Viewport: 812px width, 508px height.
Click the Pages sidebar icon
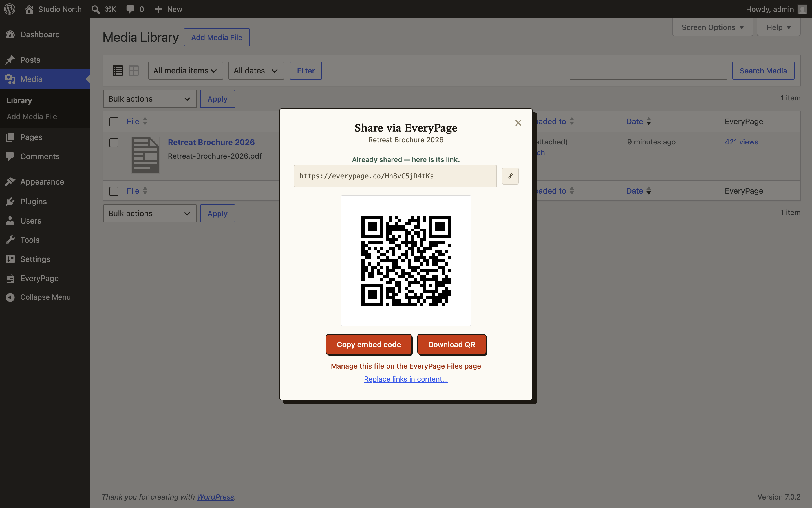[x=10, y=137]
